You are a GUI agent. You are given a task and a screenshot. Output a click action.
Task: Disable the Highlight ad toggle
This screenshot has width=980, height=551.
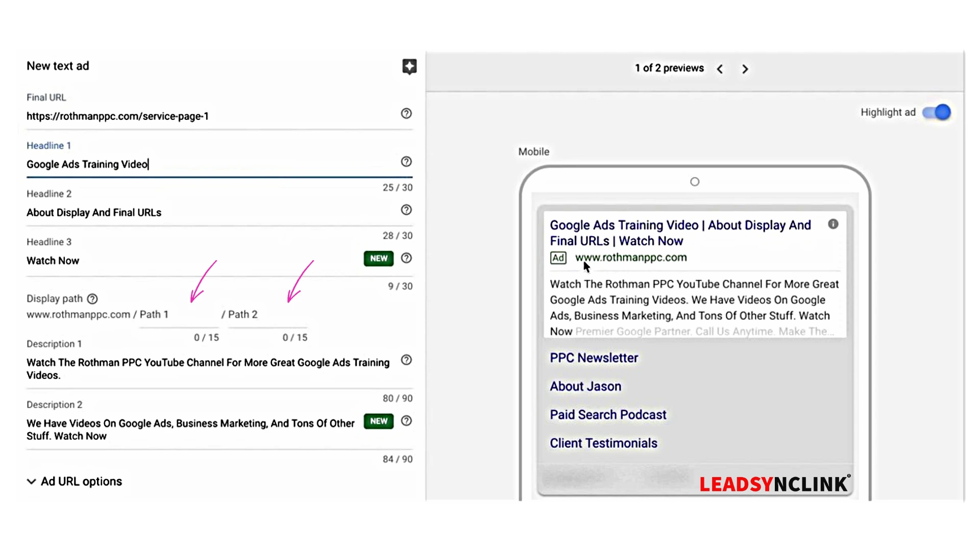pos(936,112)
